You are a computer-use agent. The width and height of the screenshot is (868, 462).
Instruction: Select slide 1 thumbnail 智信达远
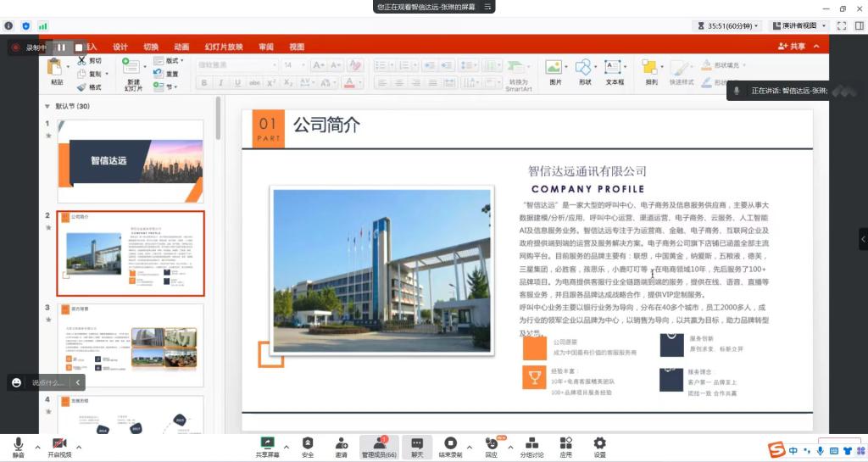point(131,161)
